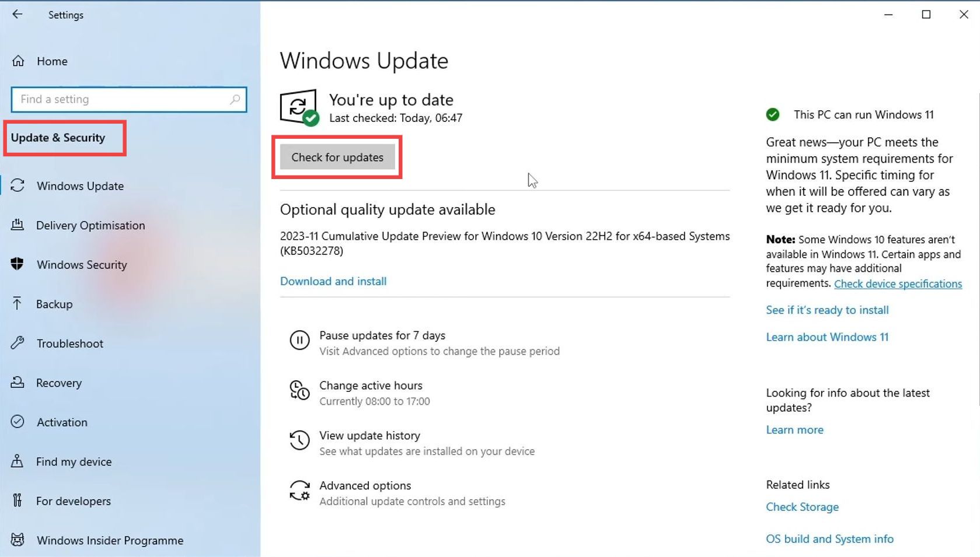
Task: Open View update history
Action: (x=369, y=436)
